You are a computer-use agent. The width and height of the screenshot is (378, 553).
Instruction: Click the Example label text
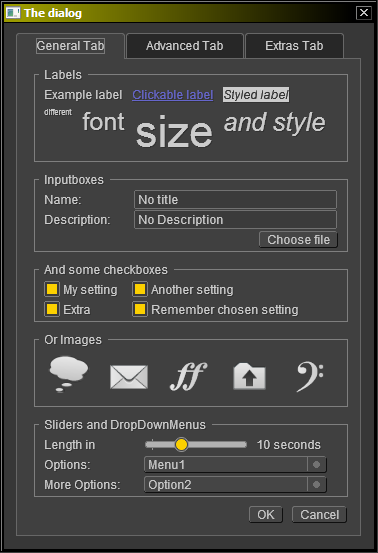[x=83, y=95]
